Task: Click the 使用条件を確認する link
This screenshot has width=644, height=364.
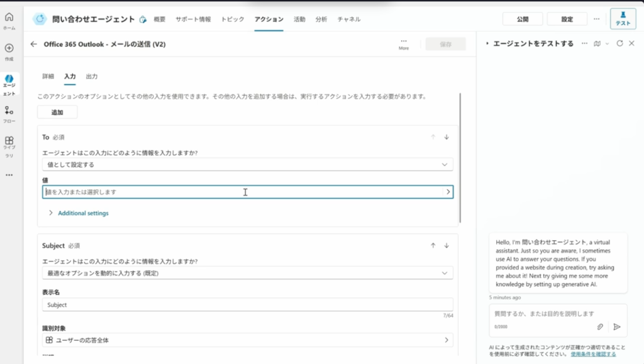Action: 593,354
